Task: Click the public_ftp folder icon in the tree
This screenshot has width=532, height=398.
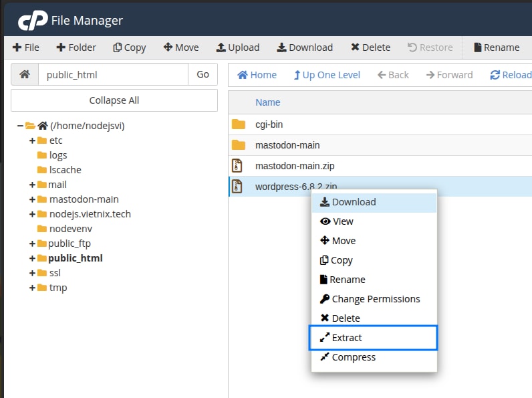Action: click(41, 243)
